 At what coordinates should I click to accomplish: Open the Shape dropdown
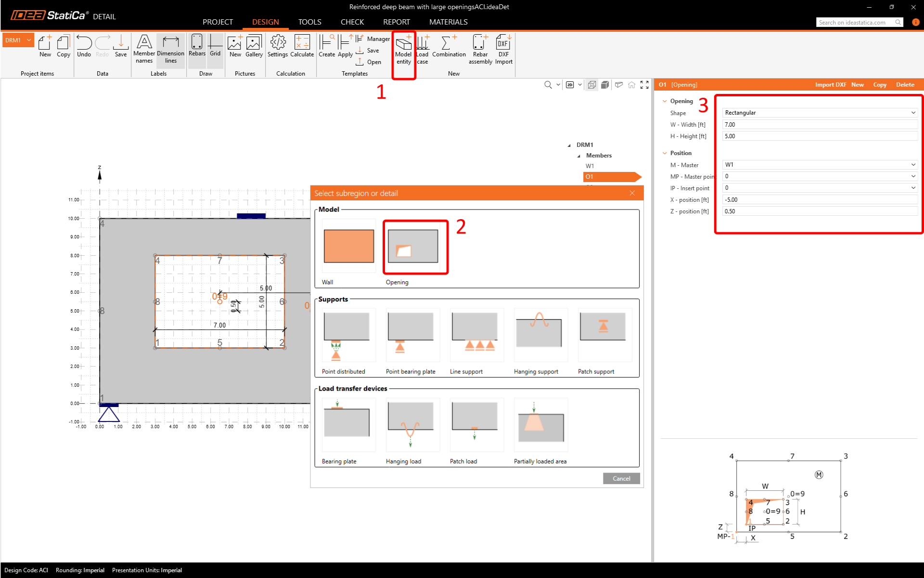point(820,113)
